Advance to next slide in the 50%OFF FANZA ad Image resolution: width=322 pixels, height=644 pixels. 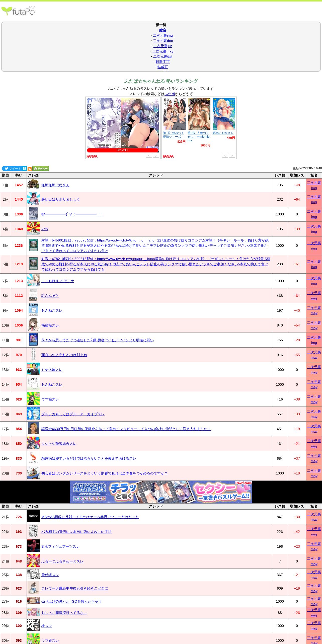[x=156, y=156]
